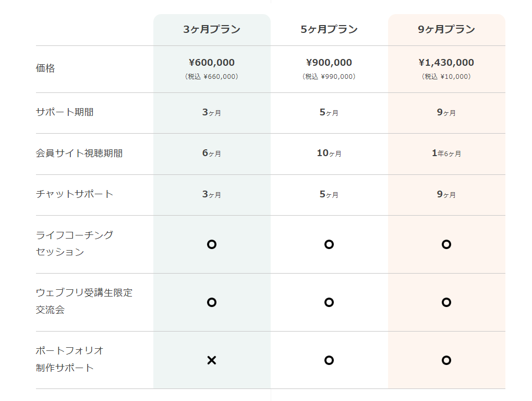This screenshot has height=401, width=532.
Task: Click the 5-month plan 交流会 circle
Action: click(329, 302)
